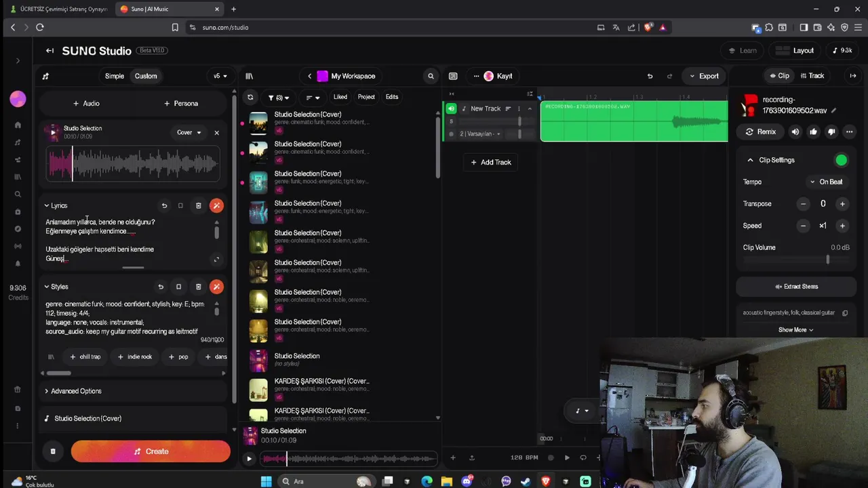Click the Add Track button

tap(491, 163)
